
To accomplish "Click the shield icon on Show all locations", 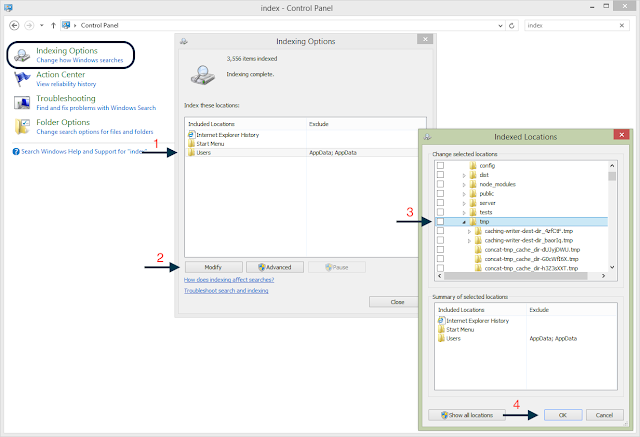I will (x=444, y=415).
